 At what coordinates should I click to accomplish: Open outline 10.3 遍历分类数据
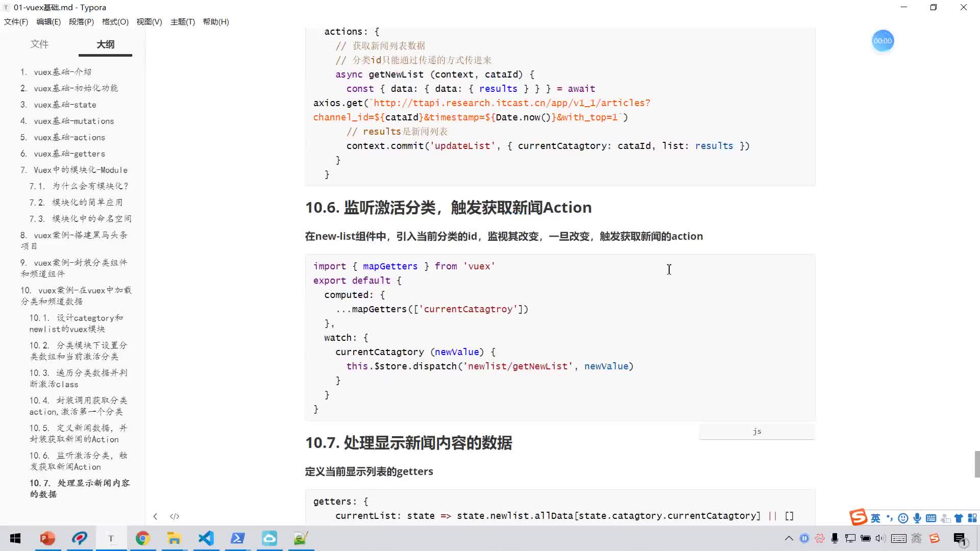coord(79,378)
